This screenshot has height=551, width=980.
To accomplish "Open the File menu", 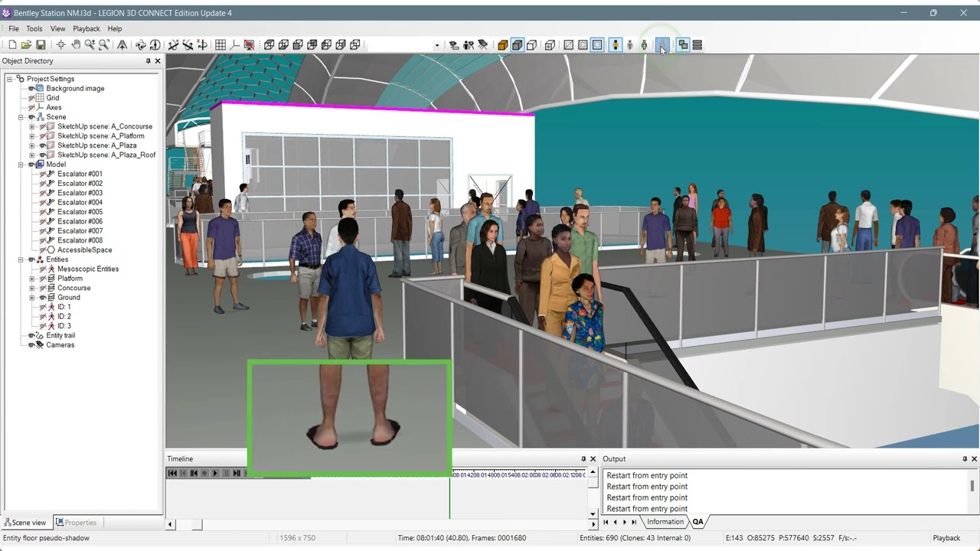I will pos(14,29).
